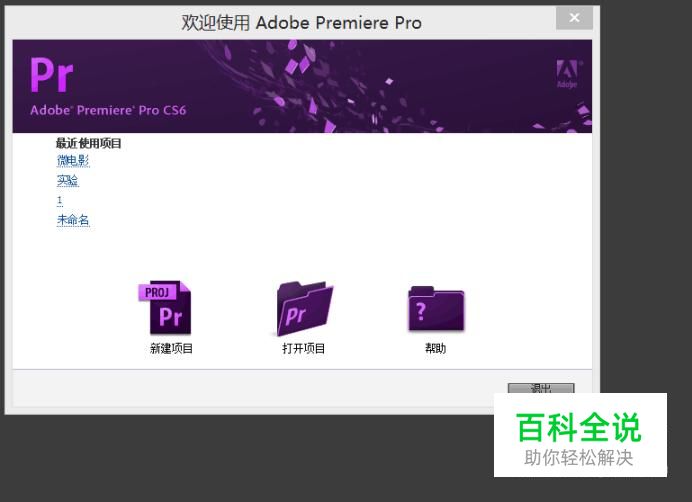This screenshot has height=502, width=692.
Task: Open the Help (帮助) question-mark folder icon
Action: (x=436, y=309)
